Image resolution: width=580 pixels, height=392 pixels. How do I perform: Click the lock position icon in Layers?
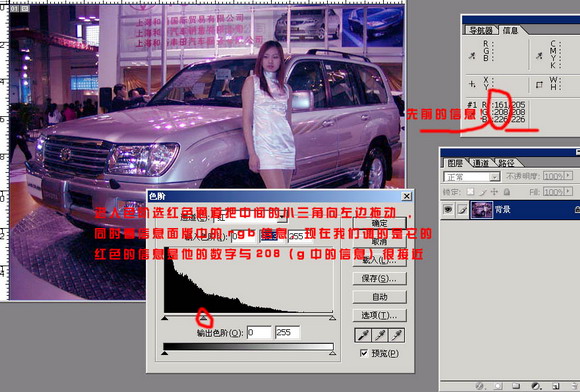(x=494, y=192)
